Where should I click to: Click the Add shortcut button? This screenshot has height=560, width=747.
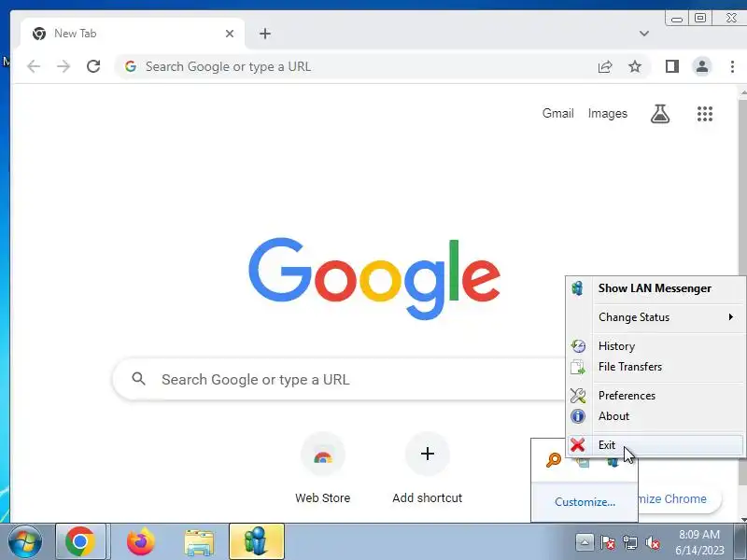pos(428,469)
